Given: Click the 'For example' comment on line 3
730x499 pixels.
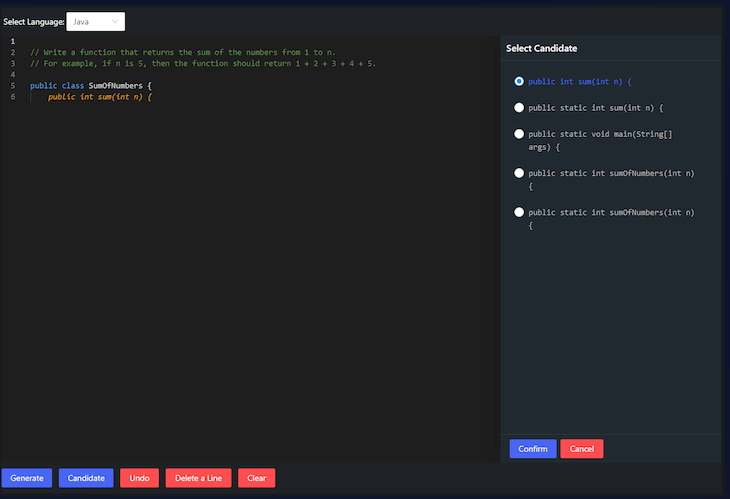Looking at the screenshot, I should click(203, 63).
